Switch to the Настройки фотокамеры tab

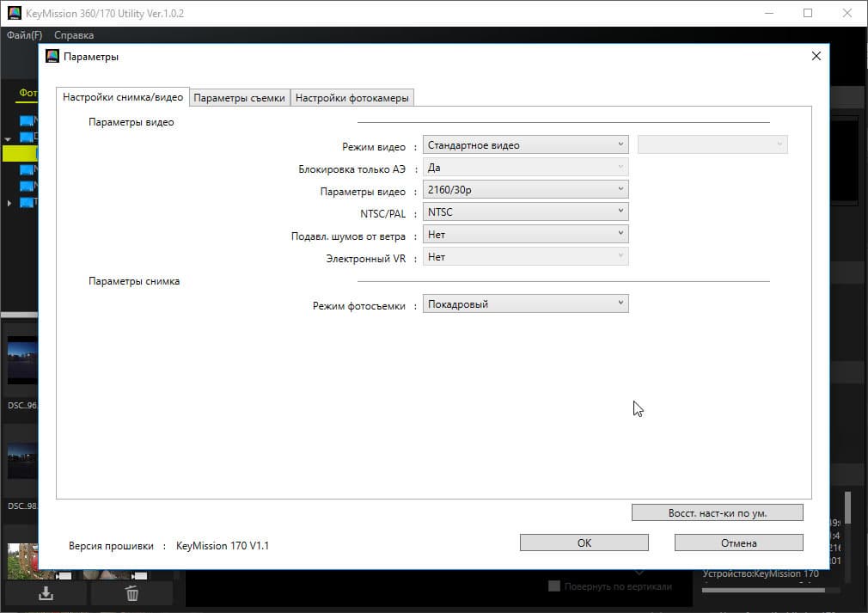coord(352,97)
